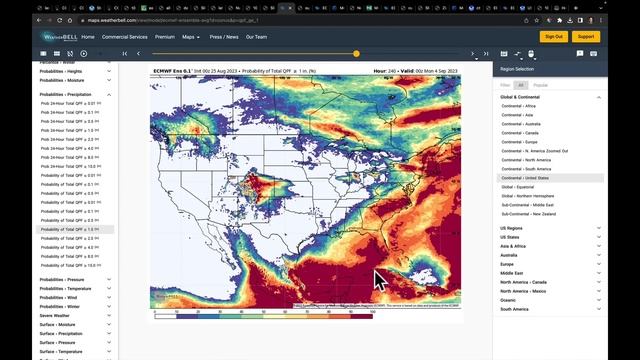Toggle Chrome side panel icon
Viewport: 640px width, 360px height.
point(580,20)
